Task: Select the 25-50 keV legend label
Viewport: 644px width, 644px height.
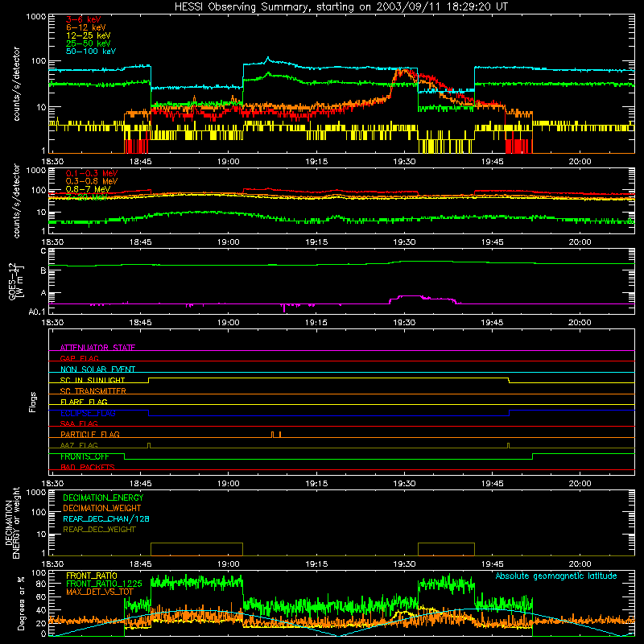Action: (x=88, y=43)
